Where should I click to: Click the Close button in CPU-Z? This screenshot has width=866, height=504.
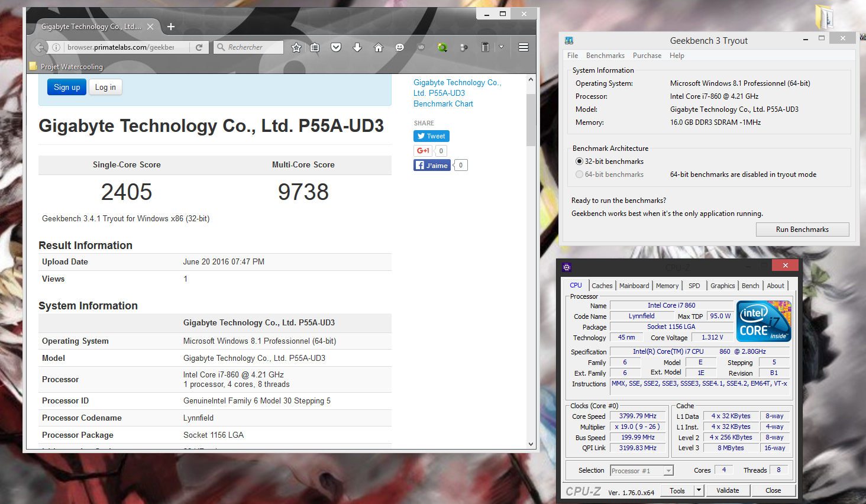(x=773, y=490)
